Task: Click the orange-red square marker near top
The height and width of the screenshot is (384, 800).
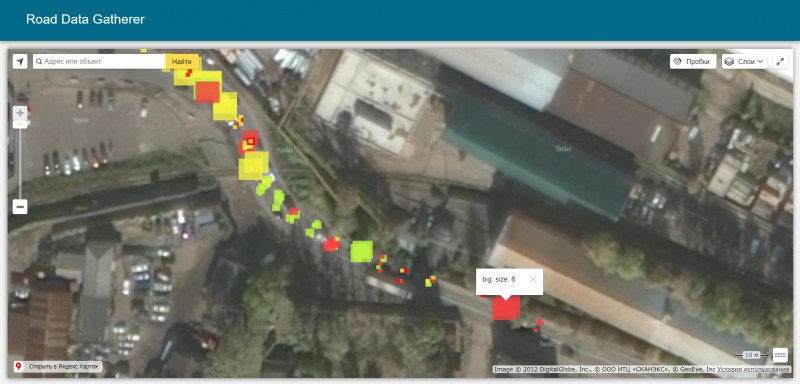Action: tap(207, 92)
